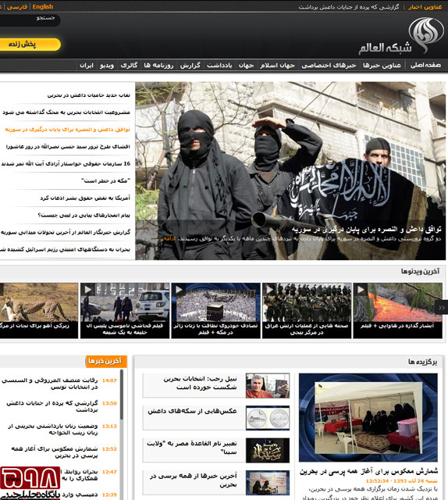The width and height of the screenshot is (448, 500).
Task: Open headline آمریکا به نقض حقوق بشر
Action: click(85, 198)
